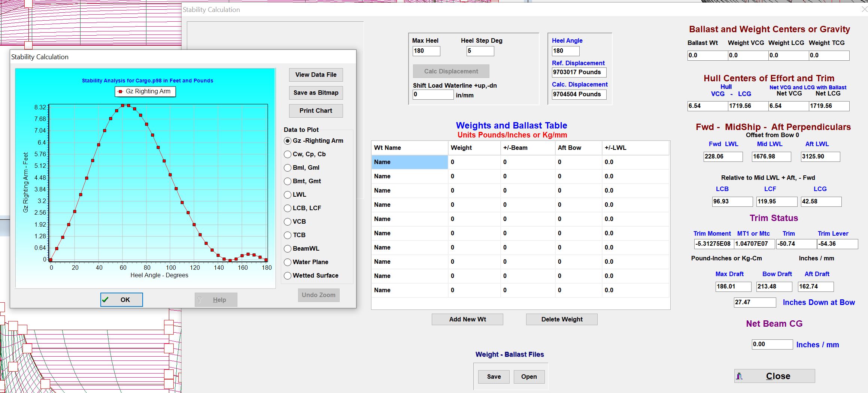Click the Net LCG value field
Screen dimensions: 868x393
[829, 106]
